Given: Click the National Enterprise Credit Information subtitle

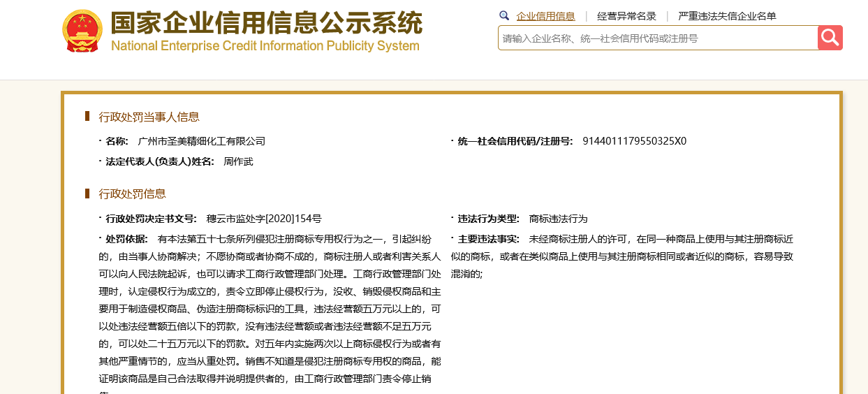Looking at the screenshot, I should [x=265, y=46].
